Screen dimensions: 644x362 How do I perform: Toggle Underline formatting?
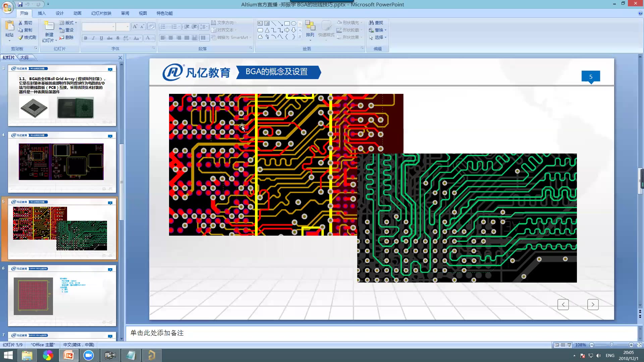coord(101,38)
